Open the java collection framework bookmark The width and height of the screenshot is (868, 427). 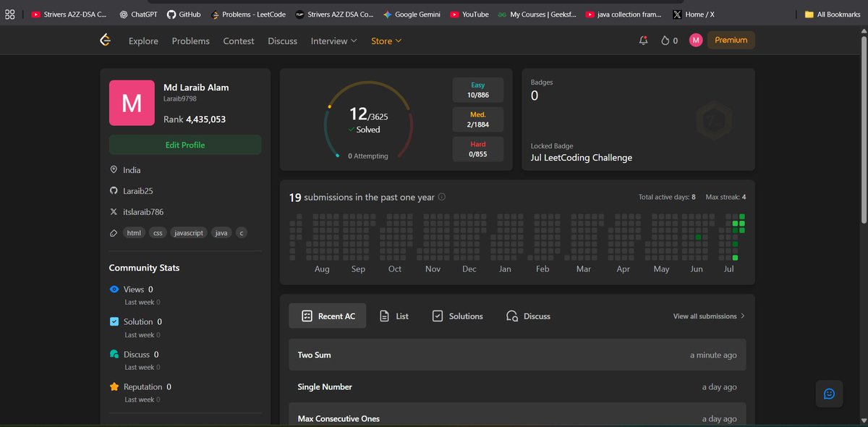pos(625,14)
